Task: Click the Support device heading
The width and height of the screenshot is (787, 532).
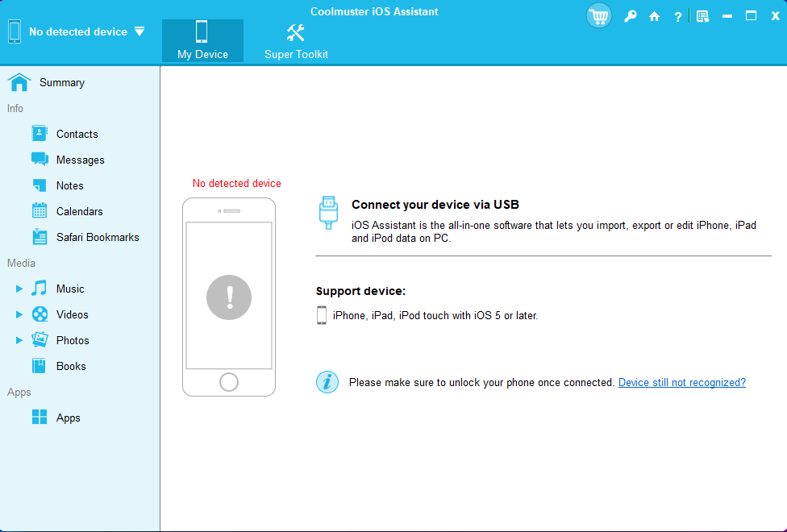Action: (361, 291)
